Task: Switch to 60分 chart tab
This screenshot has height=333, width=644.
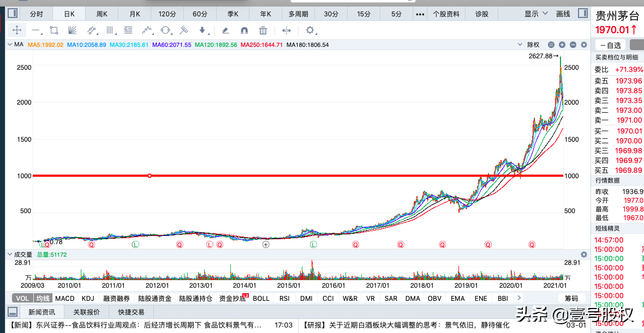Action: click(x=200, y=14)
